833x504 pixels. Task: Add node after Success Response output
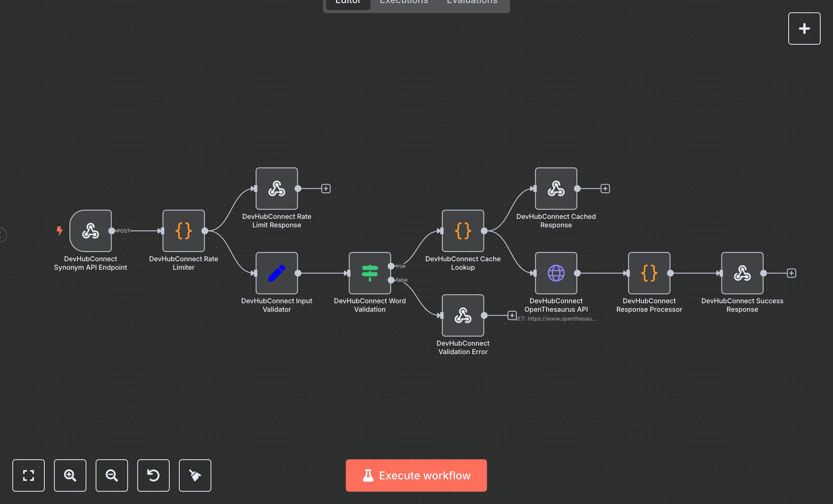(x=791, y=273)
